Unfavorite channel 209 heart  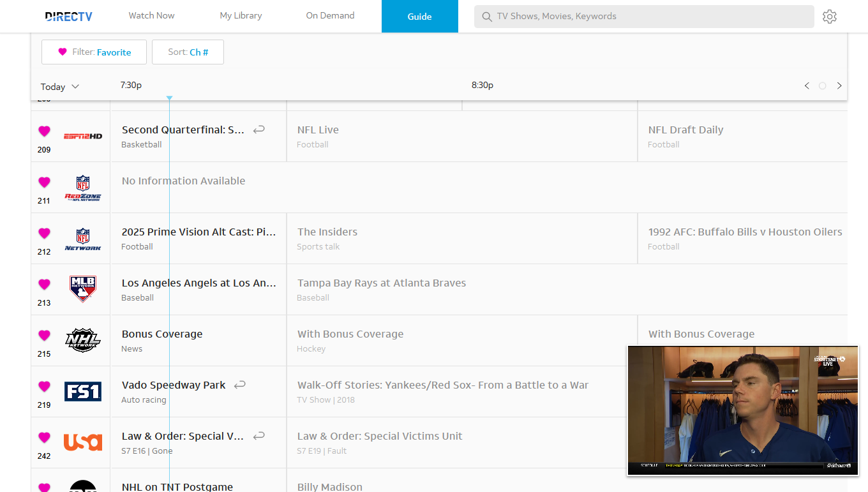coord(44,131)
